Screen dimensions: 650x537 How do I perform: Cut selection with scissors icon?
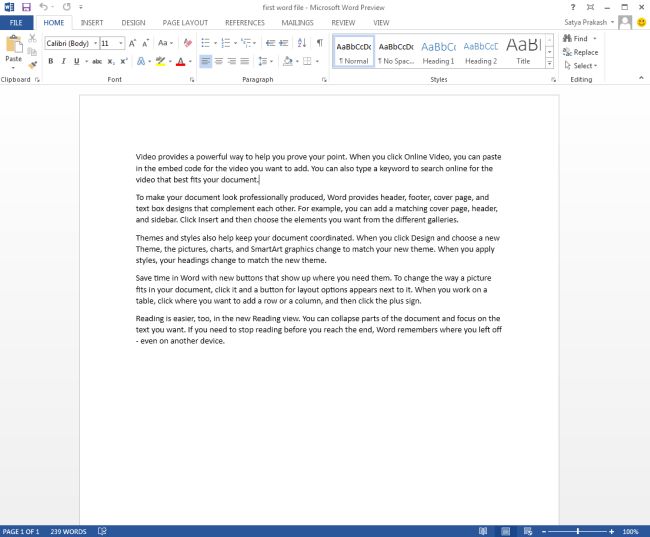pos(32,38)
